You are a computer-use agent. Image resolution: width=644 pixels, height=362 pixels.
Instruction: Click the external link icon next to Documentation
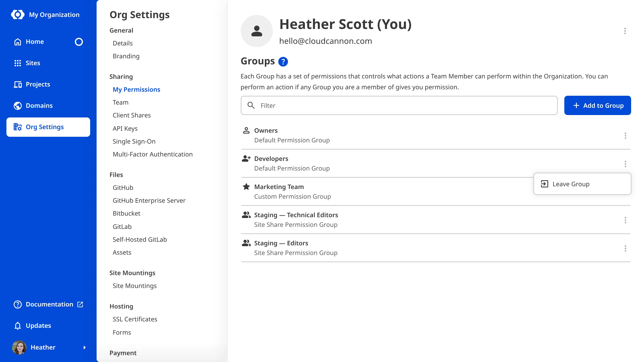[x=80, y=304]
